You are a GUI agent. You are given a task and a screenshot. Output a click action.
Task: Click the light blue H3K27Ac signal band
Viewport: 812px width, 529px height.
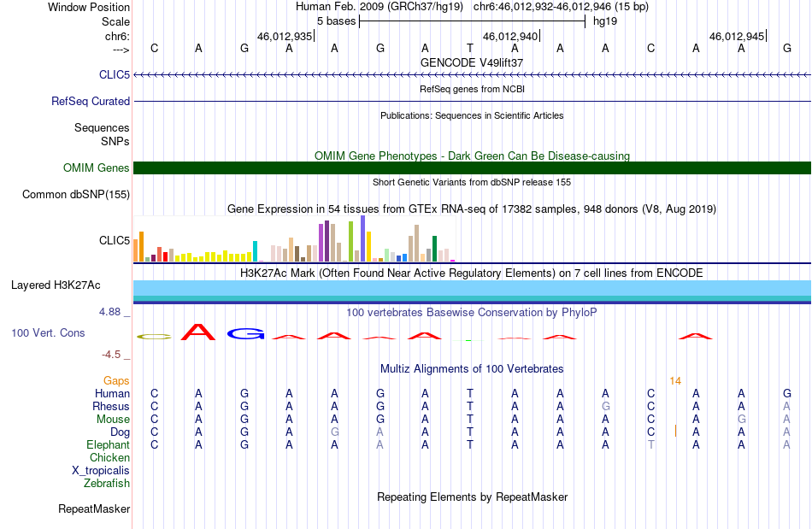(472, 288)
